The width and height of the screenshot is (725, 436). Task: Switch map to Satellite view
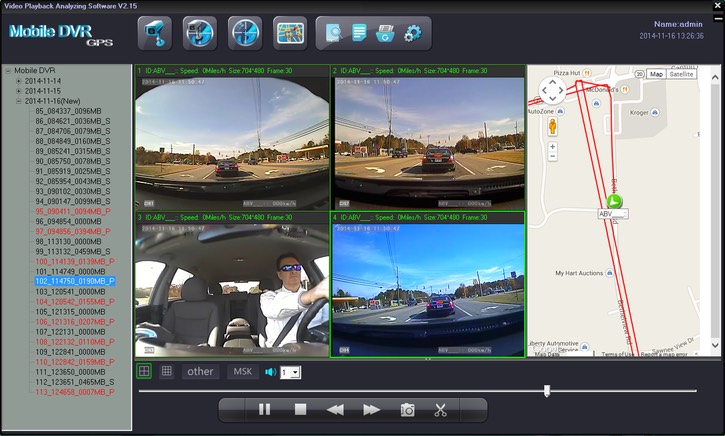pos(681,74)
